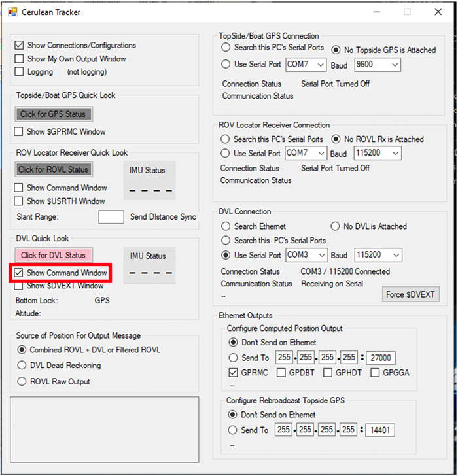Image resolution: width=458 pixels, height=476 pixels.
Task: Select Send To for Computed Position Output
Action: click(x=233, y=358)
